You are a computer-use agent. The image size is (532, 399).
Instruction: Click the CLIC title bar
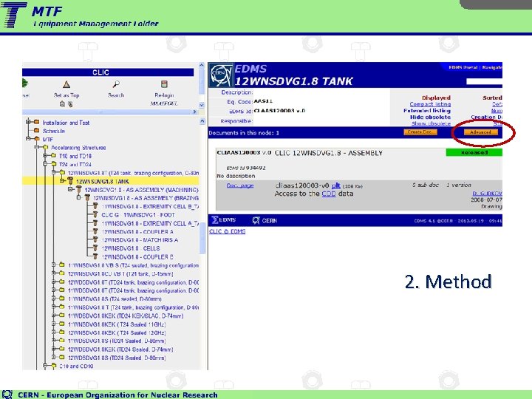[x=108, y=72]
